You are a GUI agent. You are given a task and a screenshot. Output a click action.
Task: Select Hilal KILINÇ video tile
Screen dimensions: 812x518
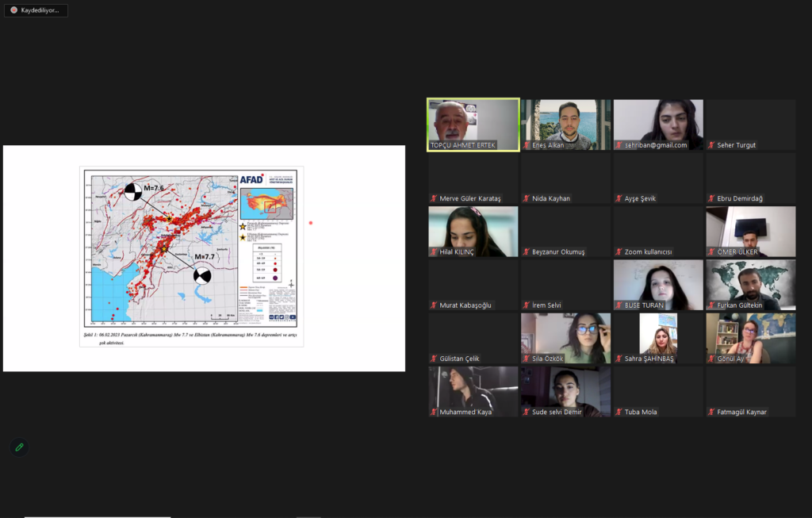[473, 232]
